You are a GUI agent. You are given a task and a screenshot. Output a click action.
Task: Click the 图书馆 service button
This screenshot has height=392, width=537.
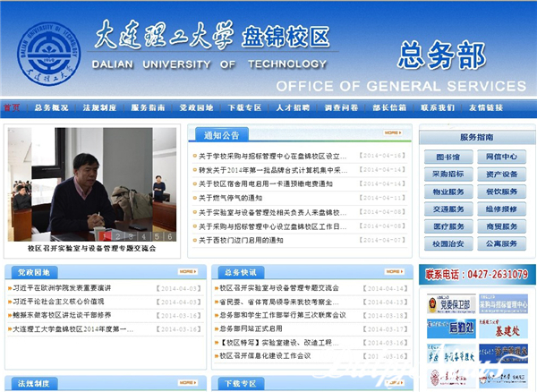click(x=448, y=157)
